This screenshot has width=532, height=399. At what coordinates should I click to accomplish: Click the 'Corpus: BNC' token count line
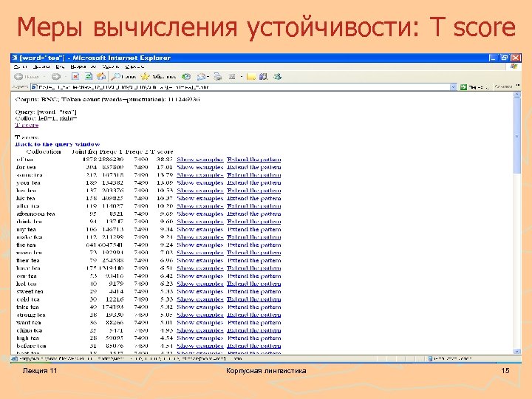[x=108, y=100]
